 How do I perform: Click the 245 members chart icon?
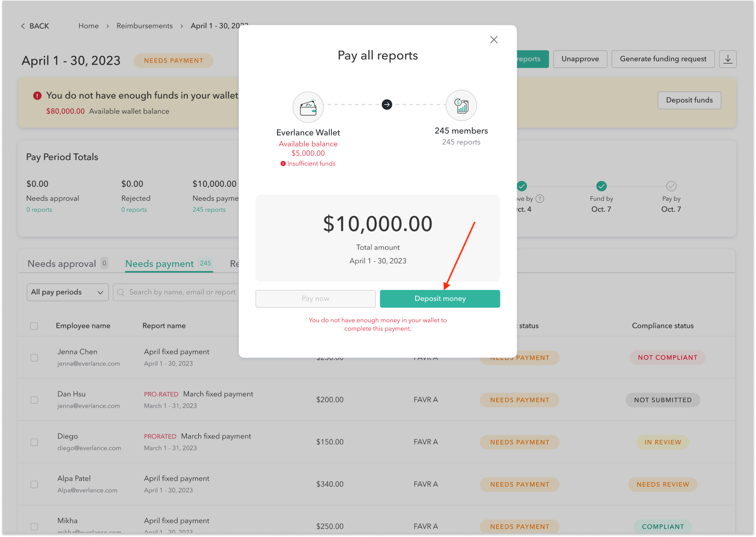(x=461, y=105)
